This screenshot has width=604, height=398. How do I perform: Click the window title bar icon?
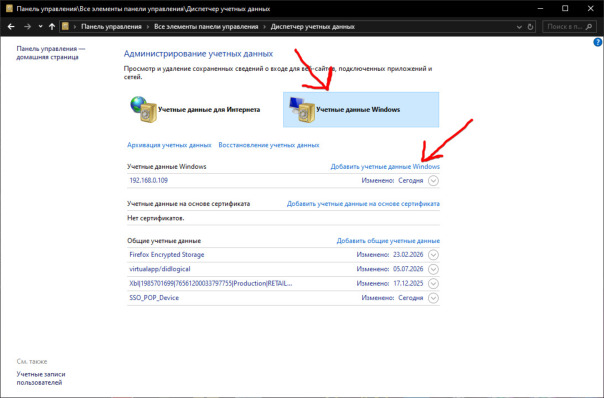tap(9, 8)
